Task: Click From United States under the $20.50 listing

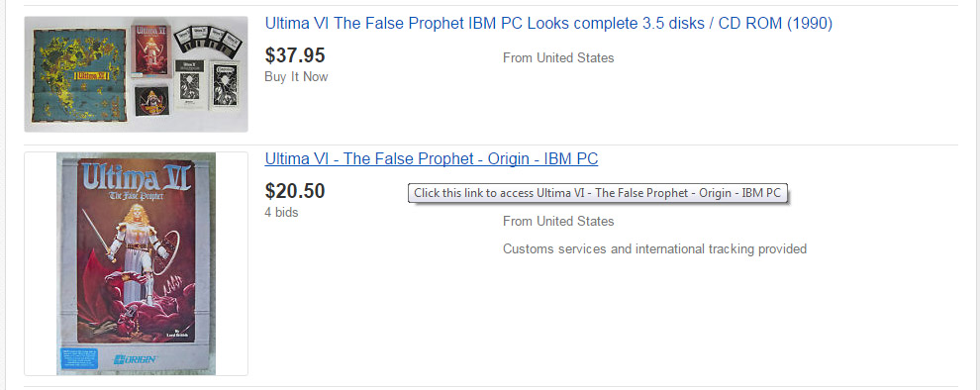Action: coord(558,222)
